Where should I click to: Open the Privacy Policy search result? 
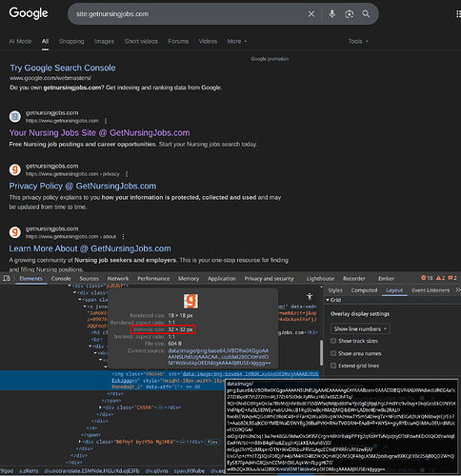tap(83, 186)
